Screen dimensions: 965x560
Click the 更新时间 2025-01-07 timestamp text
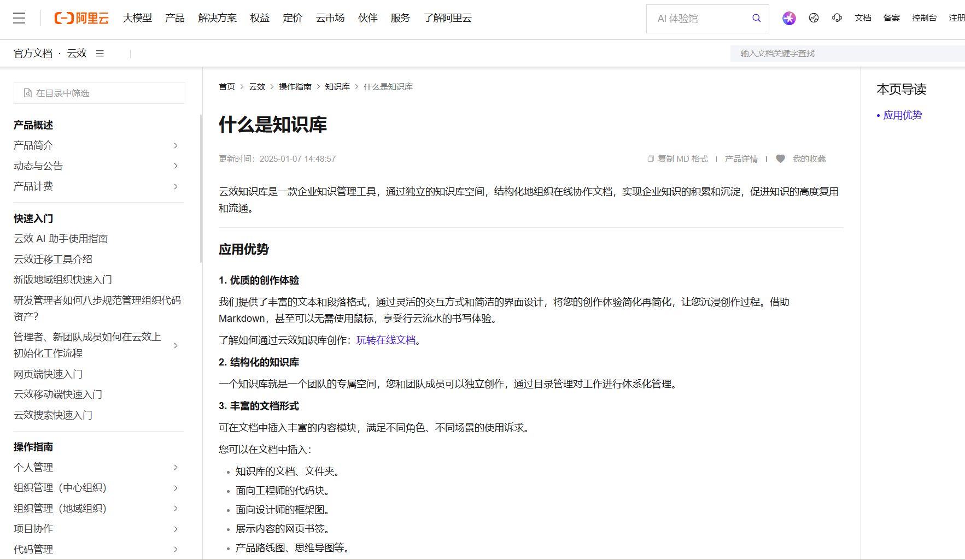[277, 159]
